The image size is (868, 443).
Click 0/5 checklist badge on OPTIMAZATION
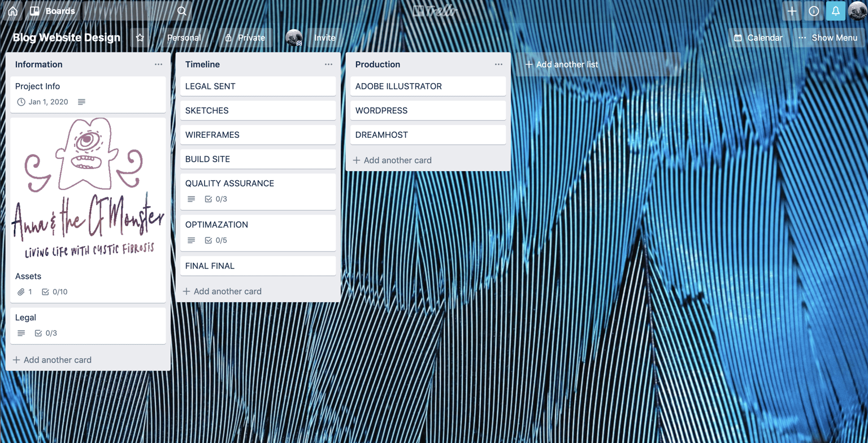coord(216,241)
